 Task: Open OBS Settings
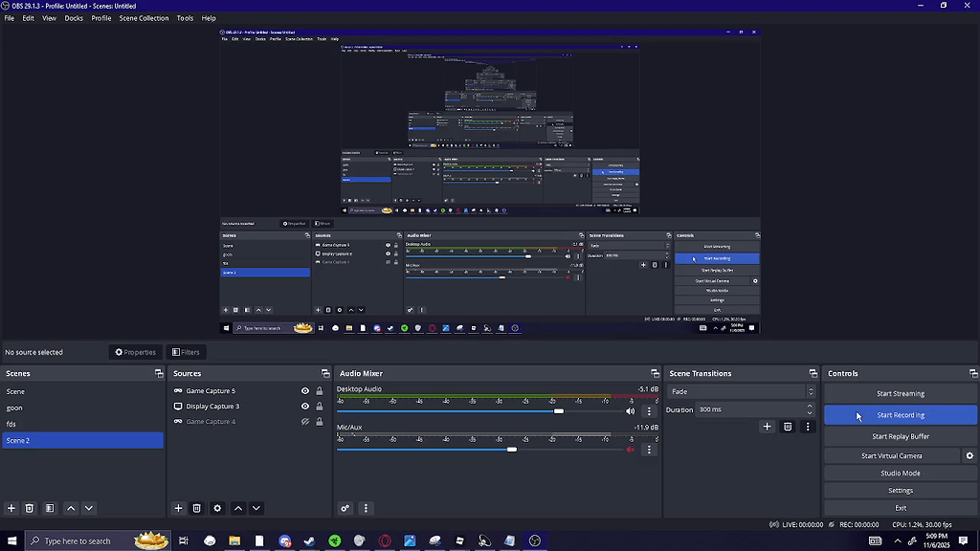tap(900, 490)
